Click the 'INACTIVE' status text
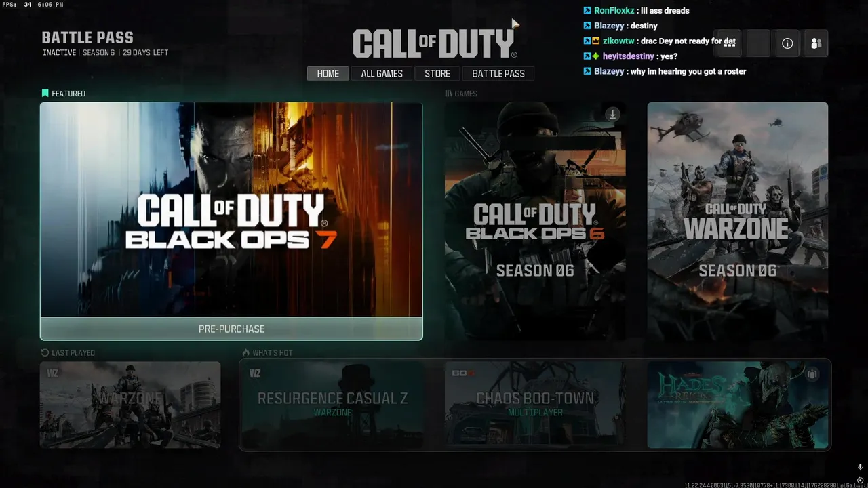The height and width of the screenshot is (488, 868). (60, 53)
